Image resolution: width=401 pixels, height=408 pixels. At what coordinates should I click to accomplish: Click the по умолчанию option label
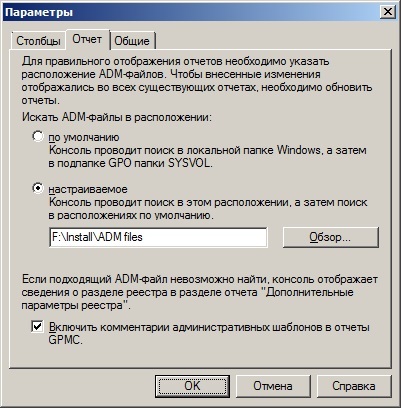point(84,137)
